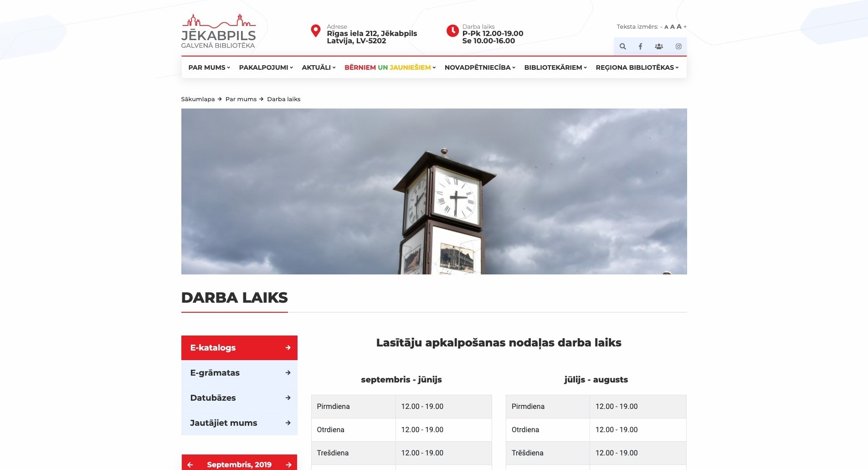Open the search magnifier icon
Image resolution: width=868 pixels, height=470 pixels.
tap(622, 46)
